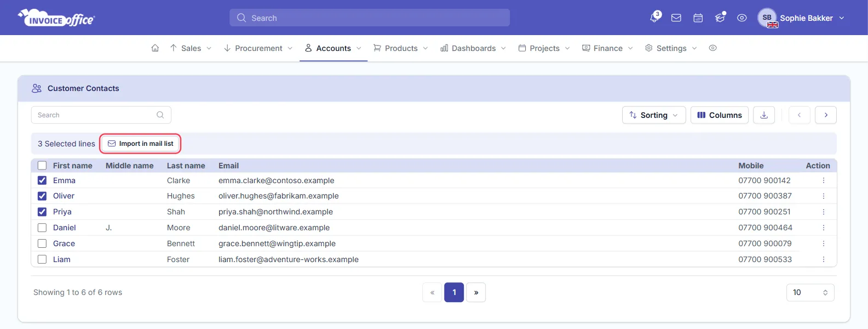Viewport: 868px width, 329px height.
Task: Click the Email column header
Action: [229, 166]
